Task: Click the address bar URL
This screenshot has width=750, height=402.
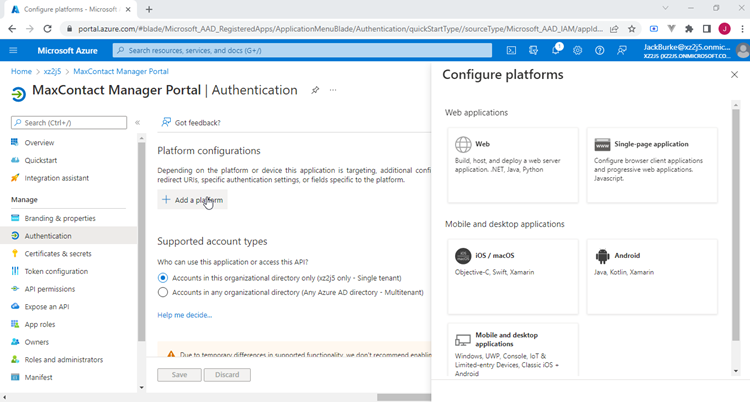Action: 340,29
